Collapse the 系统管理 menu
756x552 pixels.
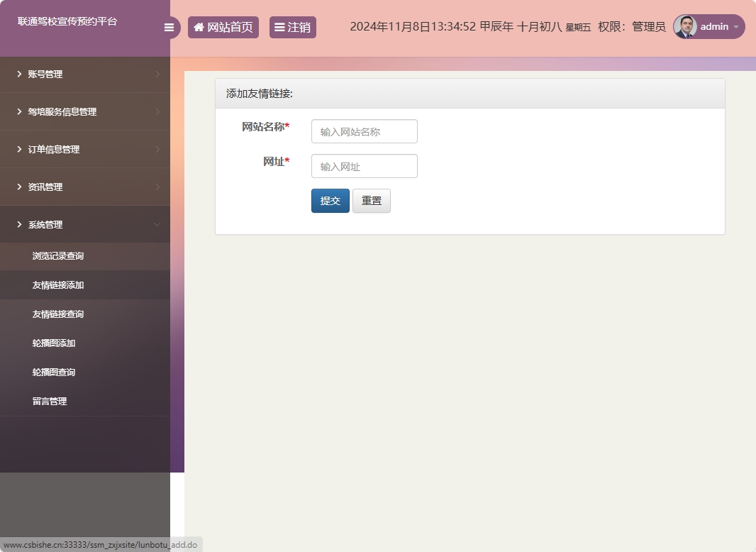(85, 224)
